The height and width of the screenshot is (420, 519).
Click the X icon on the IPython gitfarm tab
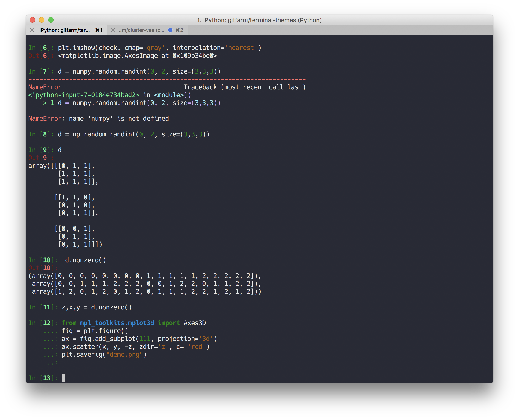coord(32,30)
